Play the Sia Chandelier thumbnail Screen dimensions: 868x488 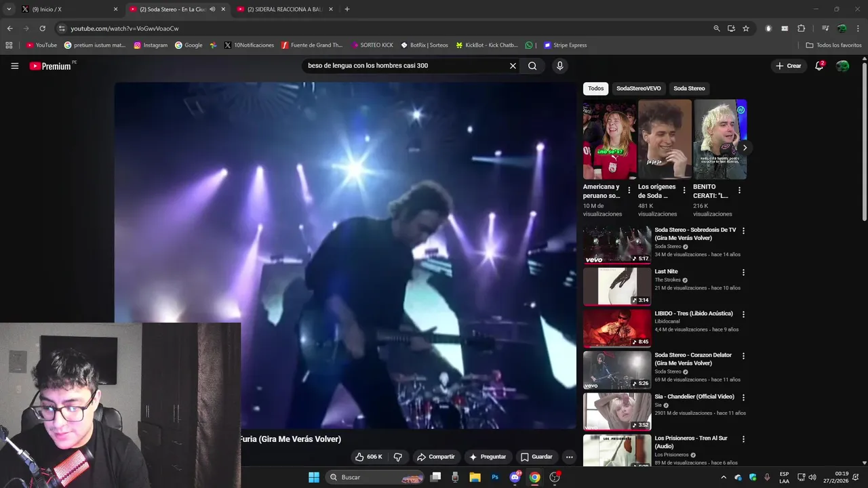coord(617,412)
